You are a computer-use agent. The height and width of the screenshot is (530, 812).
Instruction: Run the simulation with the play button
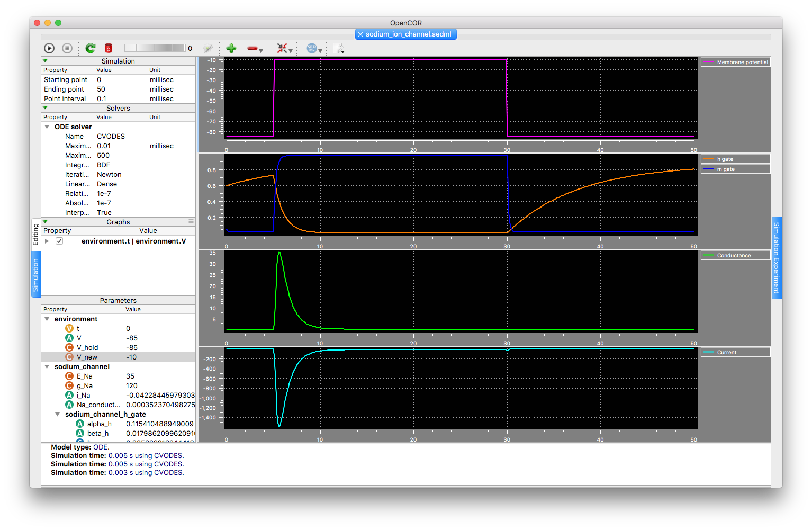tap(49, 48)
